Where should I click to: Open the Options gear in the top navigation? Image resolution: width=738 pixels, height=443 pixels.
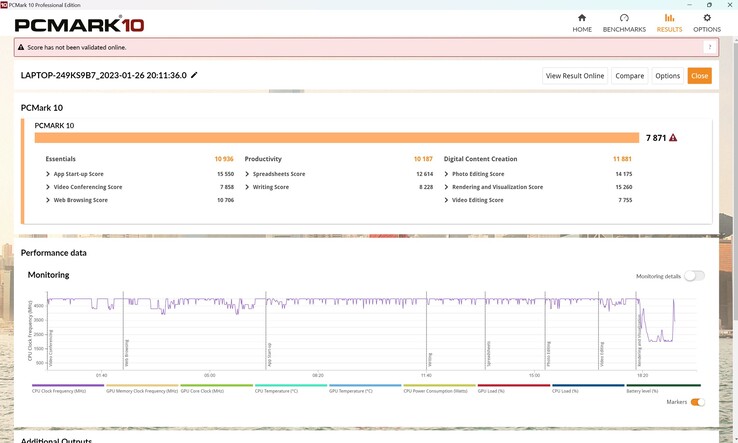click(x=707, y=18)
